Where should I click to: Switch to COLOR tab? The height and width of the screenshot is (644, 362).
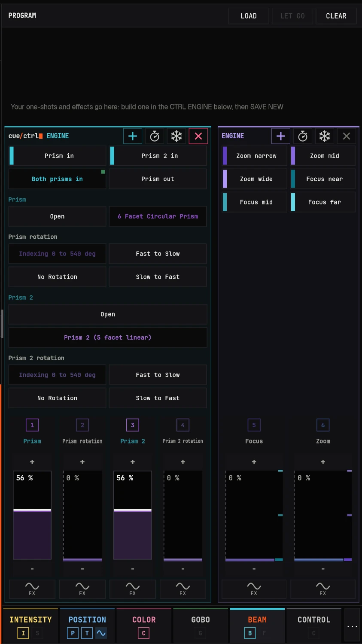(x=144, y=625)
